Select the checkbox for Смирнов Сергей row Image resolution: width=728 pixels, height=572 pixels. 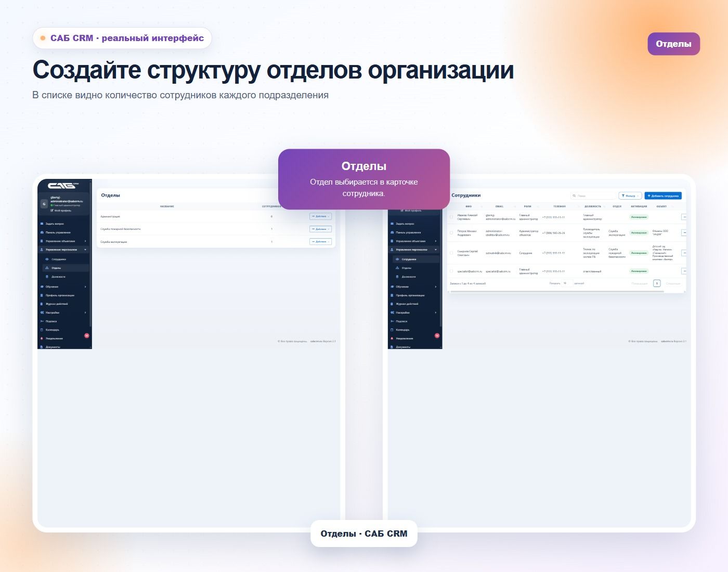(451, 253)
